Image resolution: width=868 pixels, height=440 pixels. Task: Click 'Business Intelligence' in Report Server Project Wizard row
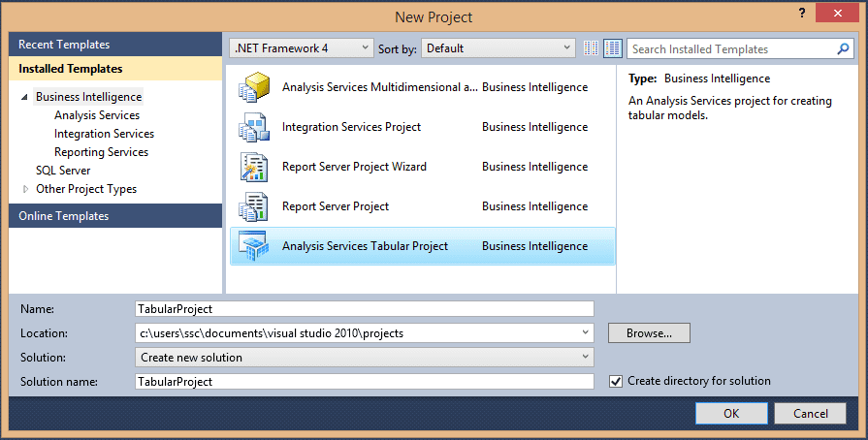(x=534, y=167)
